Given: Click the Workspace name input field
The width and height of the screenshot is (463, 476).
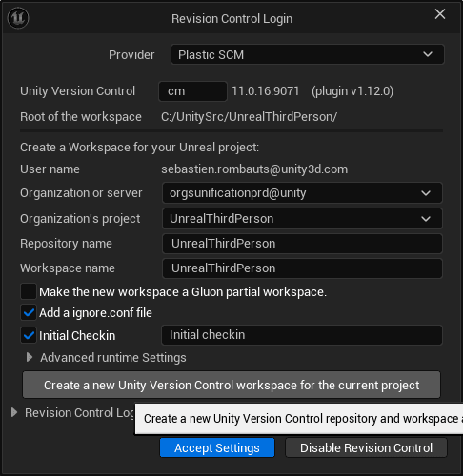Looking at the screenshot, I should pos(302,268).
